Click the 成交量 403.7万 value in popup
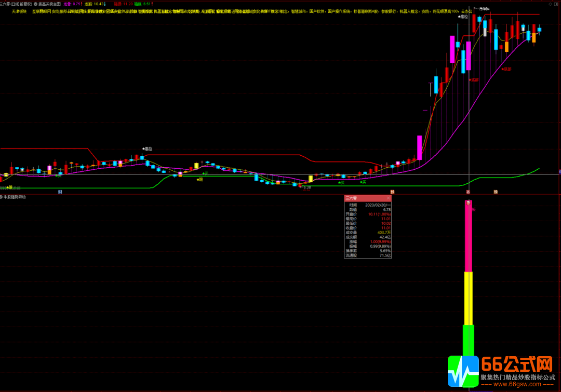The height and width of the screenshot is (392, 561). click(x=384, y=233)
